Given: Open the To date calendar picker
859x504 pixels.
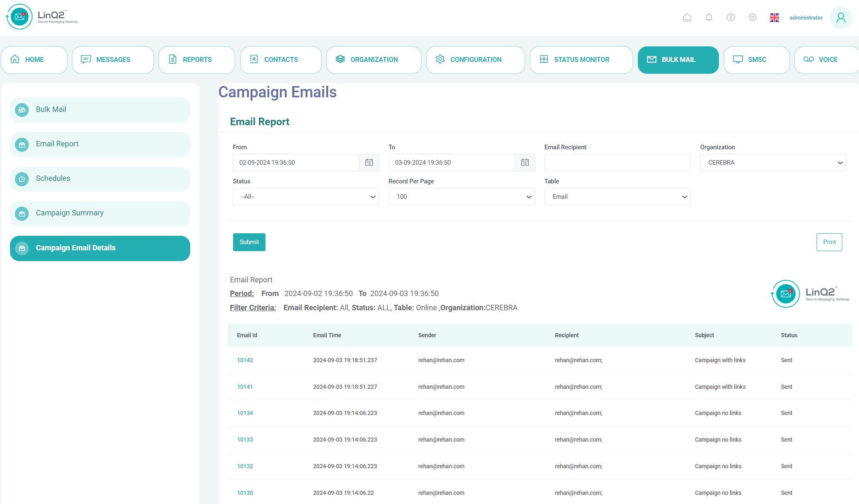Looking at the screenshot, I should pos(525,163).
